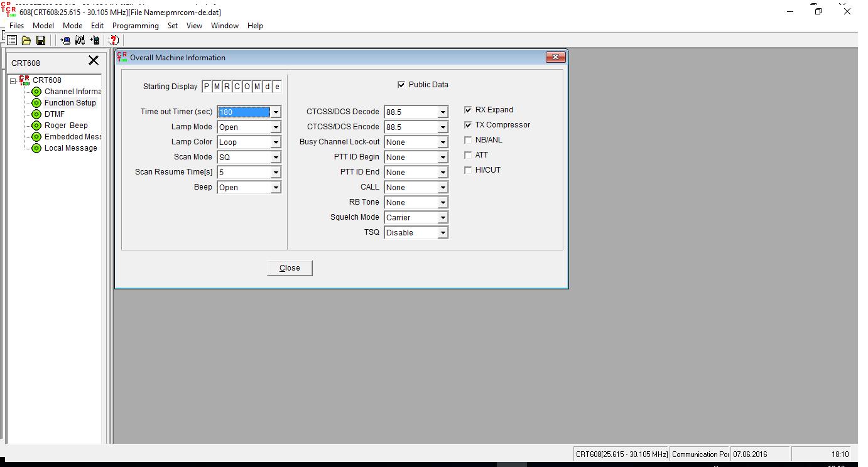Click the Starting Display box containing P
Screen dimensions: 868x467
[x=207, y=87]
